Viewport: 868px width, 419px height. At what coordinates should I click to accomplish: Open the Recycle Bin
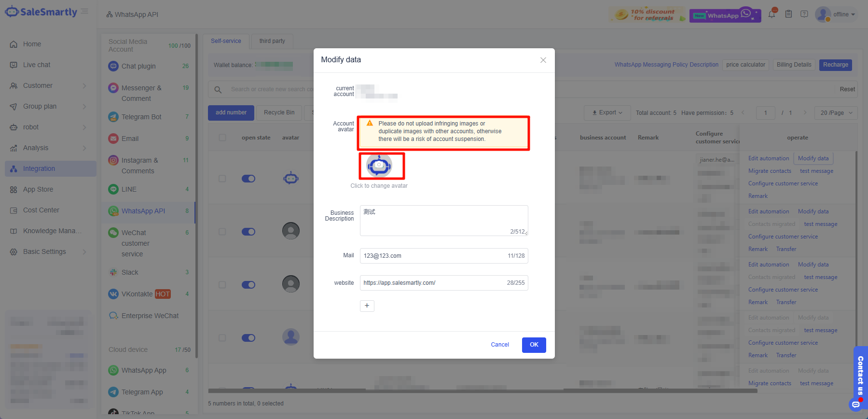point(279,113)
